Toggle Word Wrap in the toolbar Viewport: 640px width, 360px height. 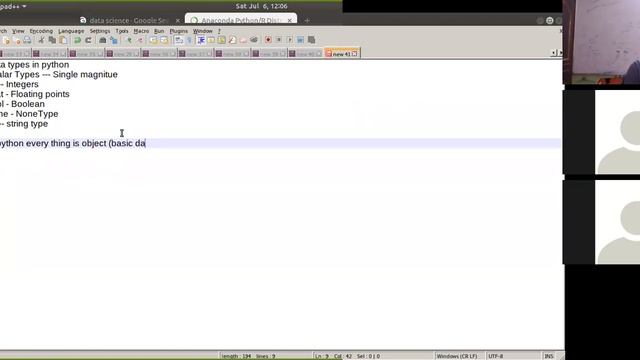pyautogui.click(x=179, y=40)
